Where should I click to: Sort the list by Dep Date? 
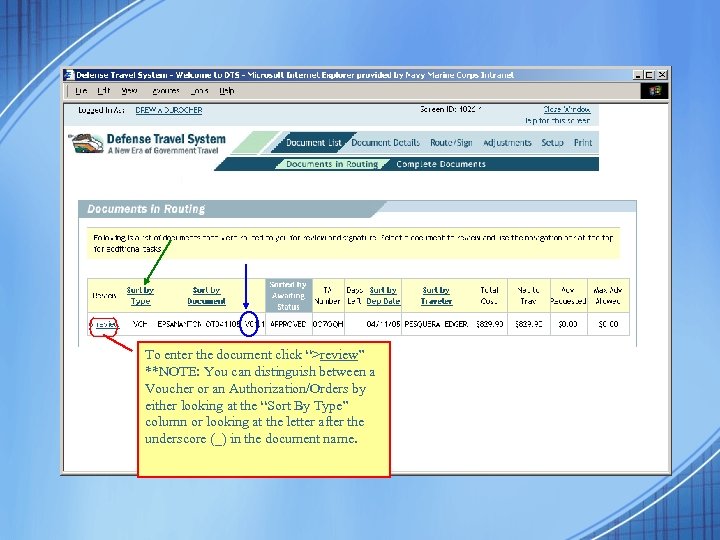tap(383, 296)
